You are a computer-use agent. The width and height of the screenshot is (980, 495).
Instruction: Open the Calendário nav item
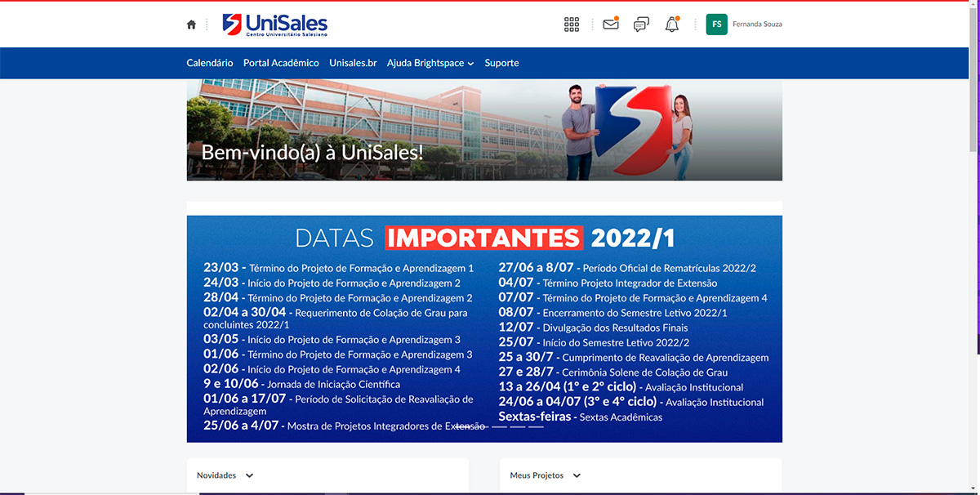(x=210, y=63)
